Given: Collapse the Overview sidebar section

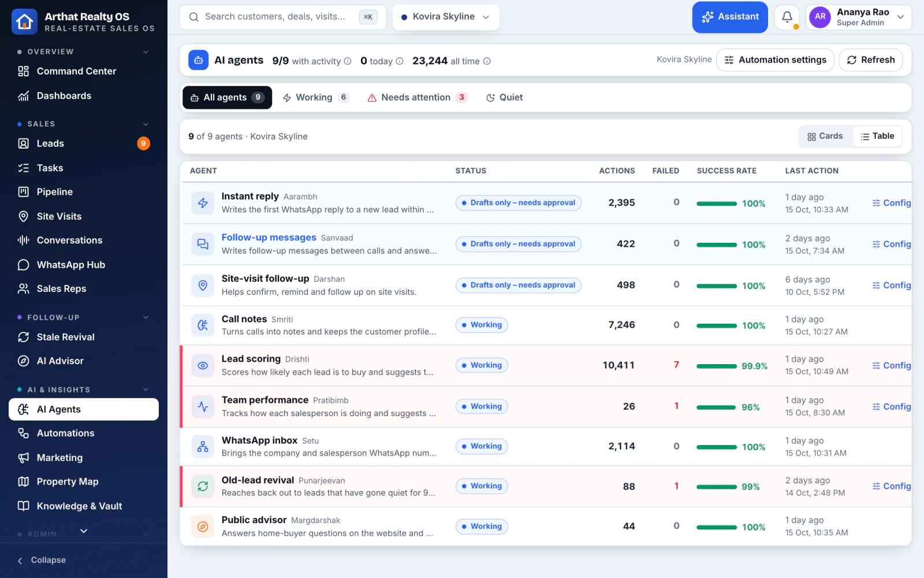Looking at the screenshot, I should click(x=146, y=52).
